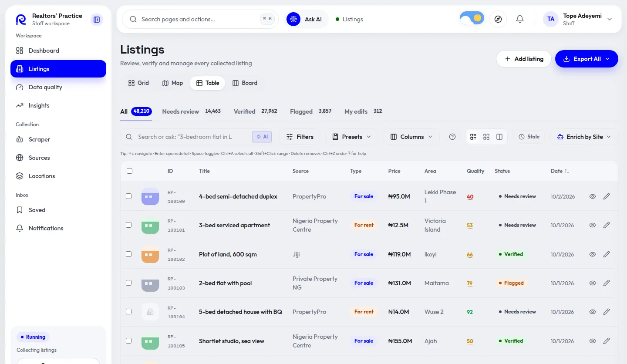Open the Filters button

tap(300, 137)
